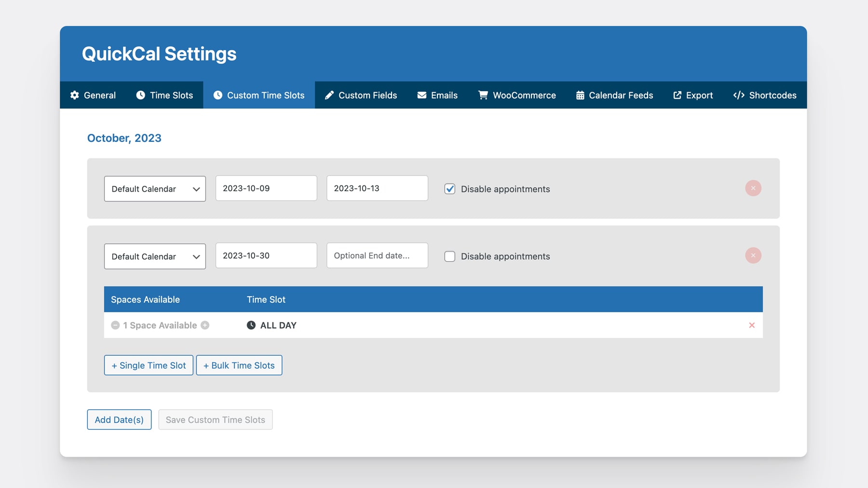Switch to the Custom Time Slots tab
This screenshot has width=868, height=488.
(x=259, y=95)
